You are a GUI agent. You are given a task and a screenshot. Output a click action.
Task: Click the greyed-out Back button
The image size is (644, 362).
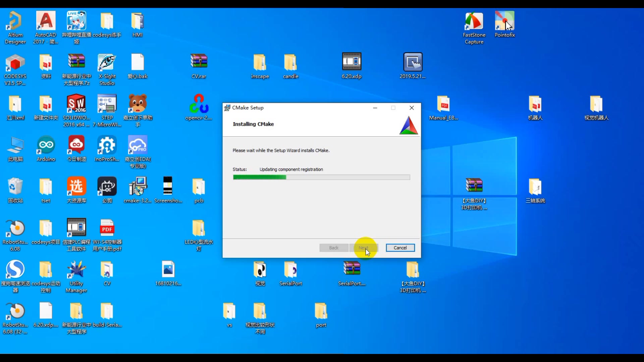(333, 248)
